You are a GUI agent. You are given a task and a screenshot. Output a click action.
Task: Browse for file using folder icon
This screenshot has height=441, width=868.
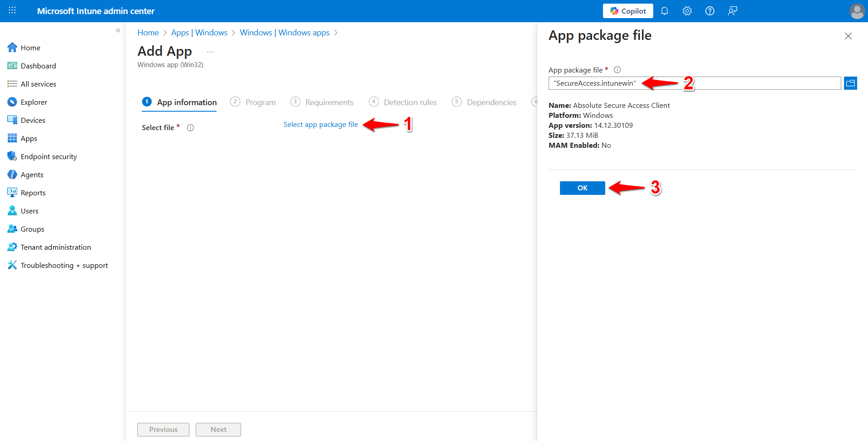tap(850, 83)
